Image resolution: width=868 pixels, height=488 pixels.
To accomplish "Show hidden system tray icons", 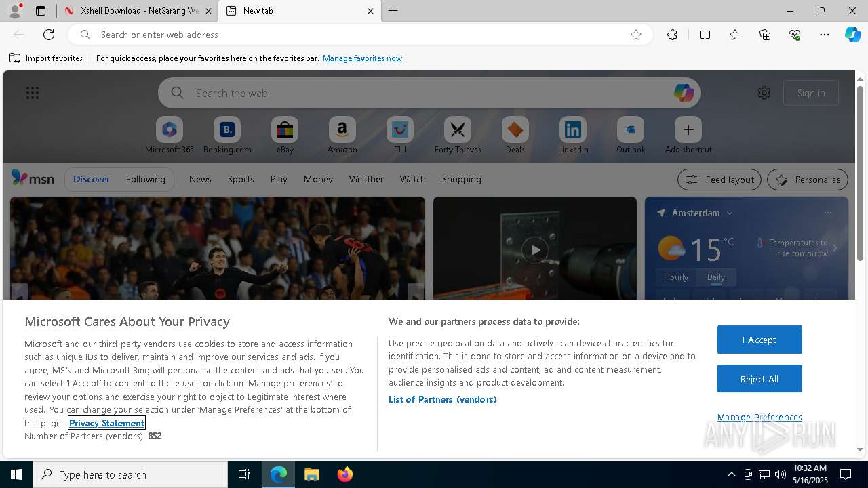I will (732, 474).
